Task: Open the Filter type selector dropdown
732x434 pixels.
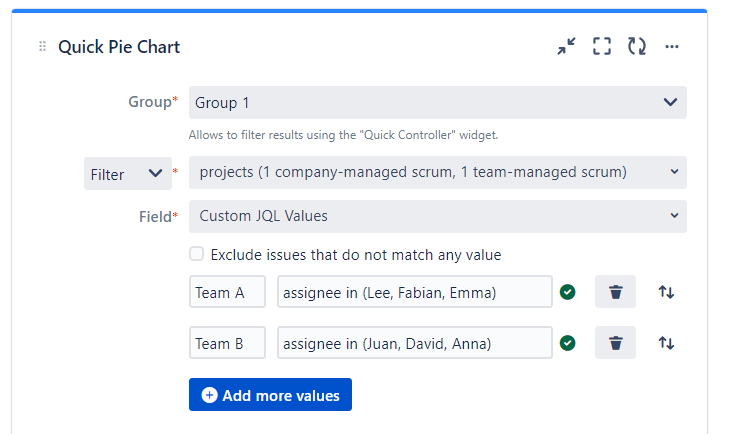Action: click(128, 173)
